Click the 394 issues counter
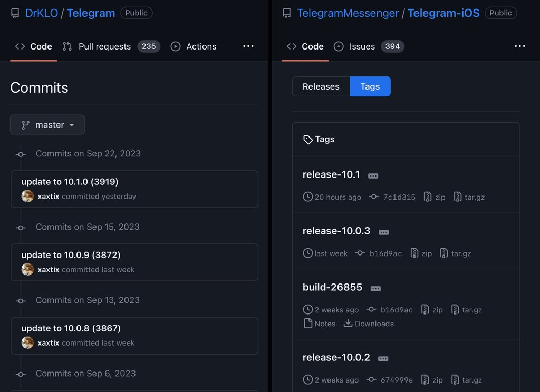540x392 pixels. coord(392,46)
